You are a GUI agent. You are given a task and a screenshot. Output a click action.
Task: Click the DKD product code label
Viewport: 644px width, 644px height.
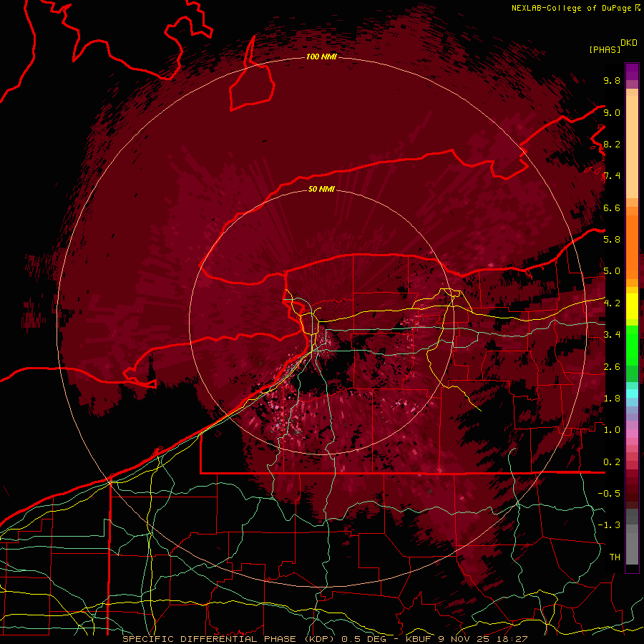(x=629, y=43)
